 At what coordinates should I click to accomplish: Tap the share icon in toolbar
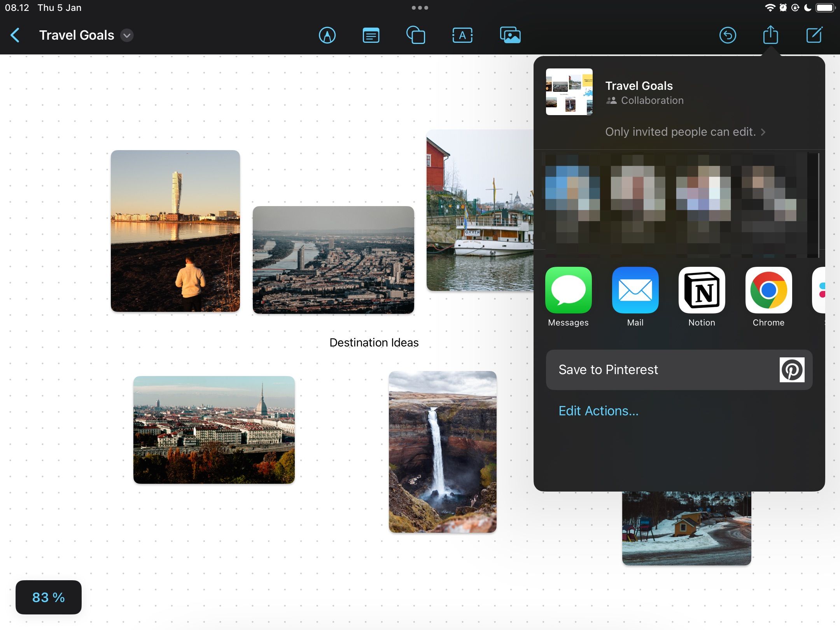point(770,35)
